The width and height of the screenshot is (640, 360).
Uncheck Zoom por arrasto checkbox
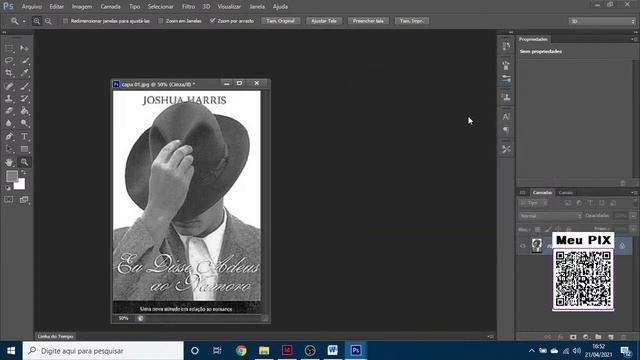point(212,21)
